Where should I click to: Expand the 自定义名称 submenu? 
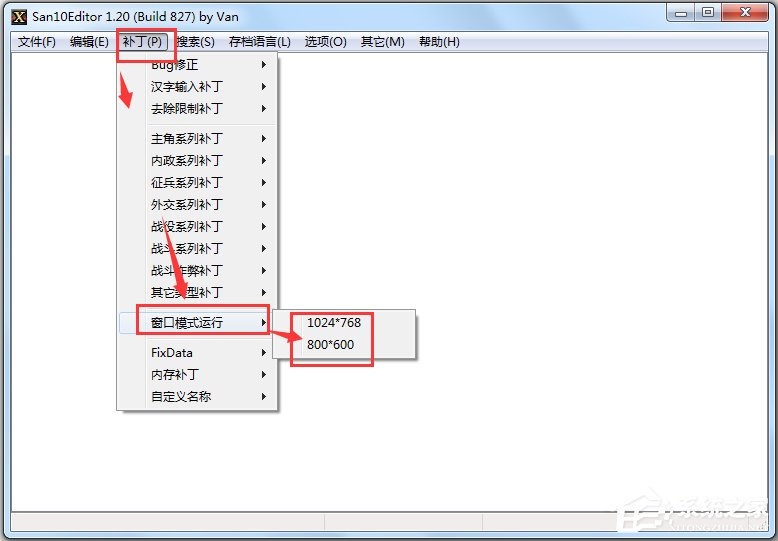tap(197, 396)
